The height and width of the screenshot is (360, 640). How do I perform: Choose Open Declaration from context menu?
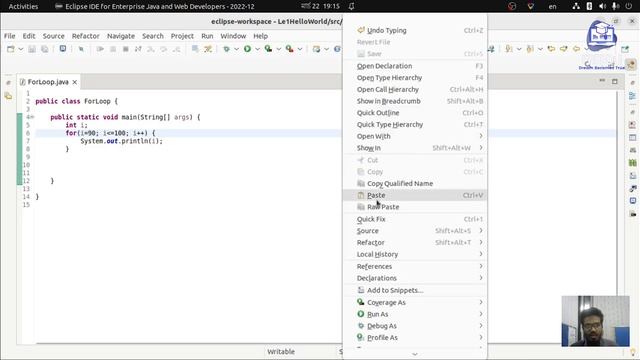(415, 66)
